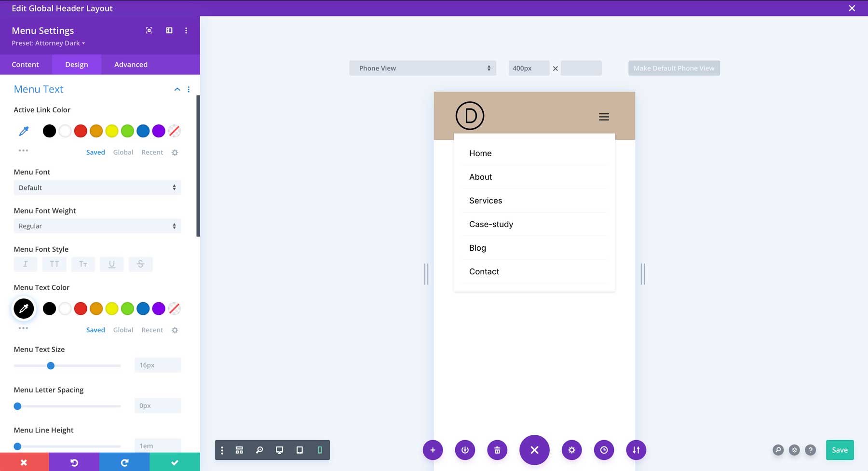Expand the settings modal to fullscreen

click(x=149, y=30)
